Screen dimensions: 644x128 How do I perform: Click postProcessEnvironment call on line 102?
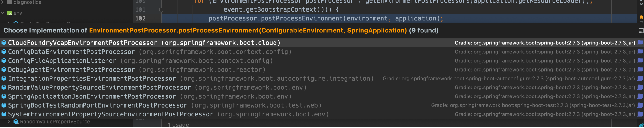click(x=302, y=19)
